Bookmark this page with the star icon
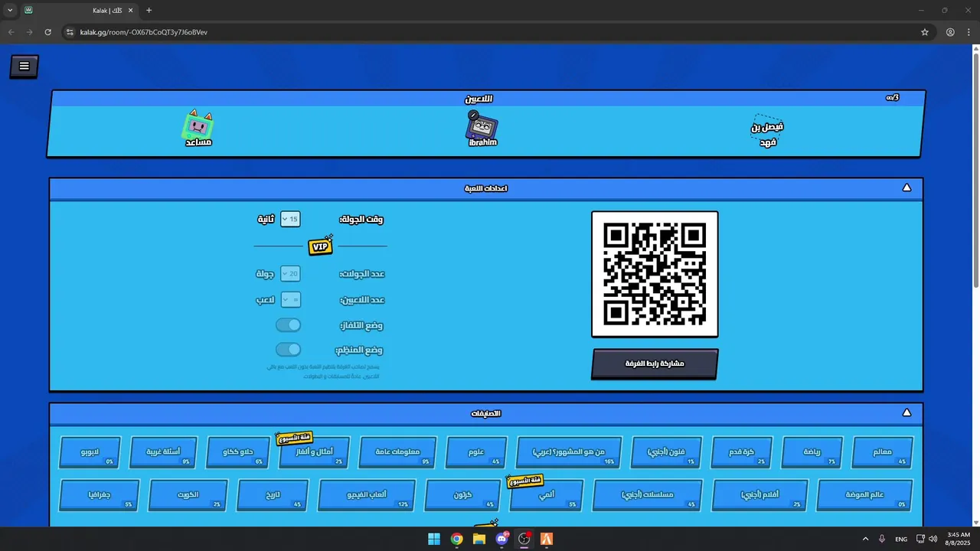 (925, 32)
